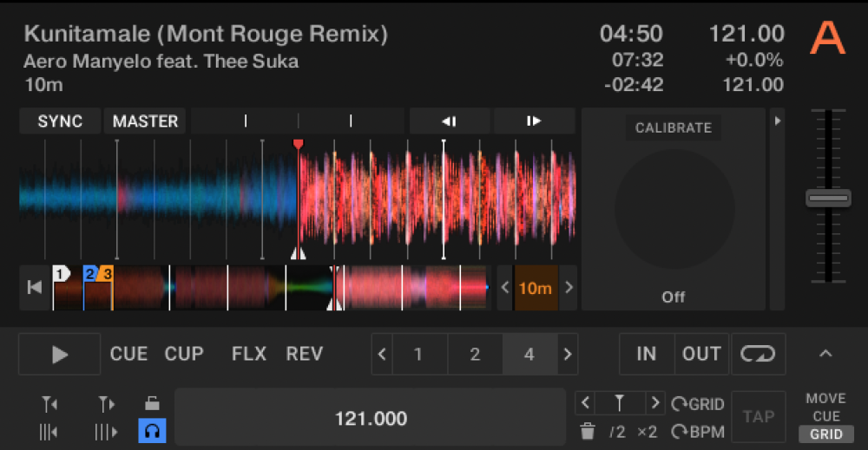The image size is (868, 450).
Task: Click the phase meter bar
Action: click(298, 121)
